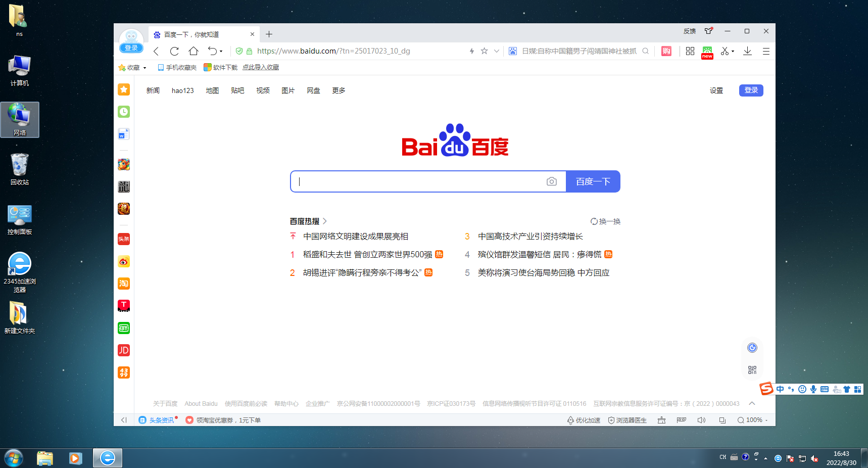Open 手机收藏夹 bookmark

177,68
